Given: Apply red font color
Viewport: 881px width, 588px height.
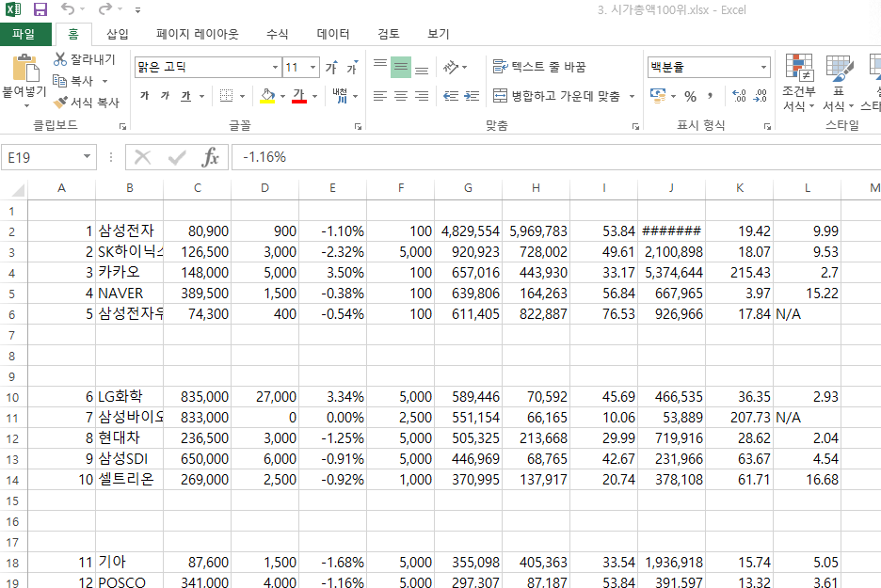Looking at the screenshot, I should (x=299, y=96).
